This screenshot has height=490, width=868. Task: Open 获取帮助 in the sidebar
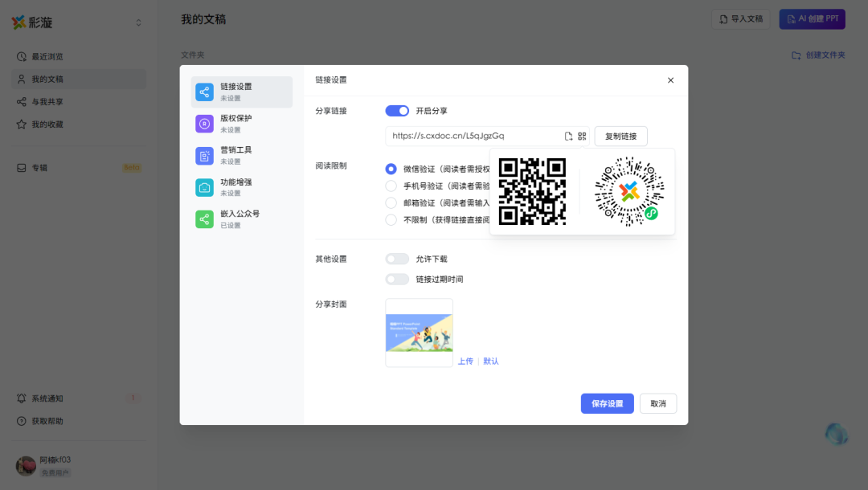(79, 421)
